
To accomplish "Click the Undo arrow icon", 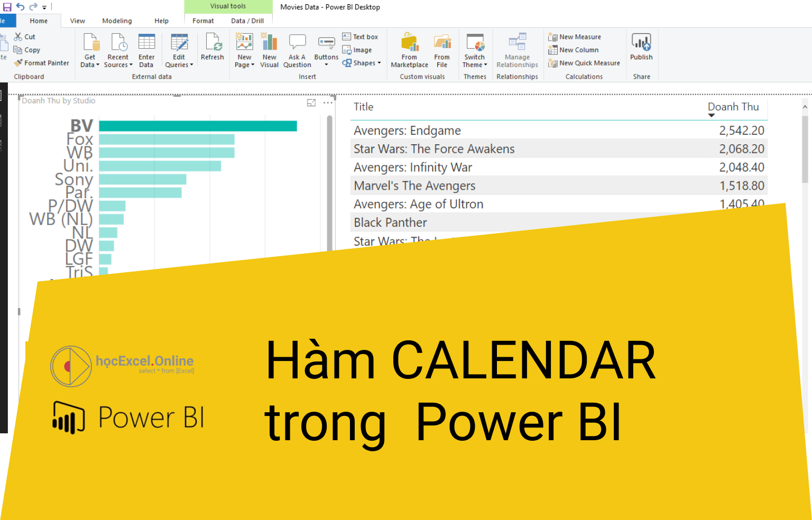I will click(20, 7).
